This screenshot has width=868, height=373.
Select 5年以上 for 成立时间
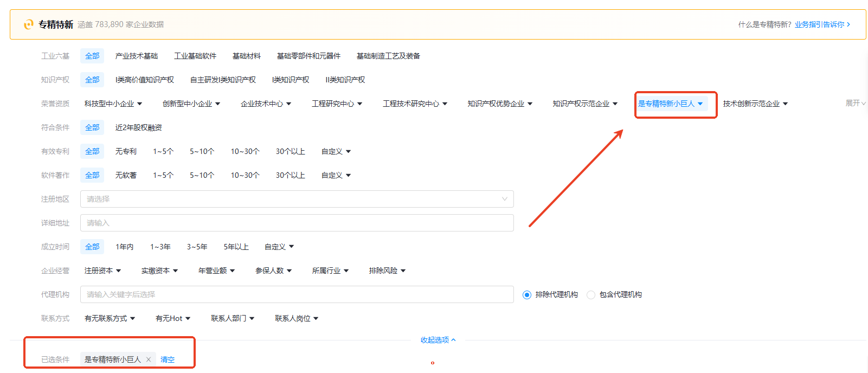coord(236,247)
